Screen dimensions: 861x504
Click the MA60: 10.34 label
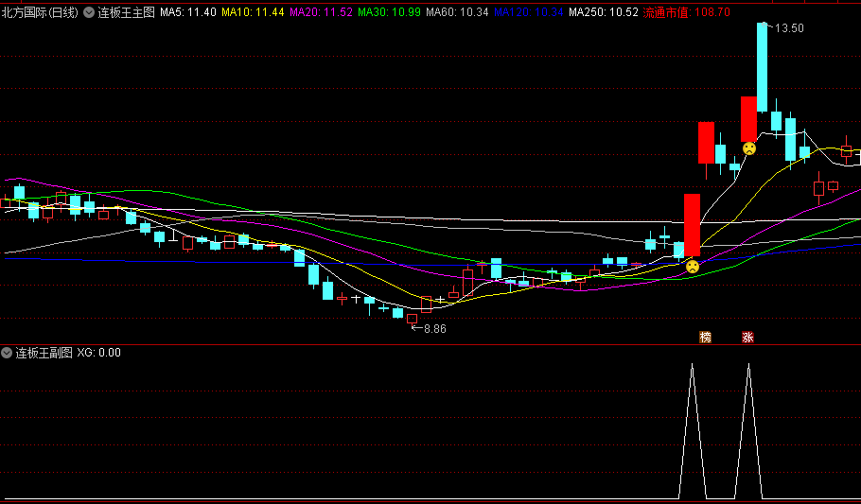[457, 12]
